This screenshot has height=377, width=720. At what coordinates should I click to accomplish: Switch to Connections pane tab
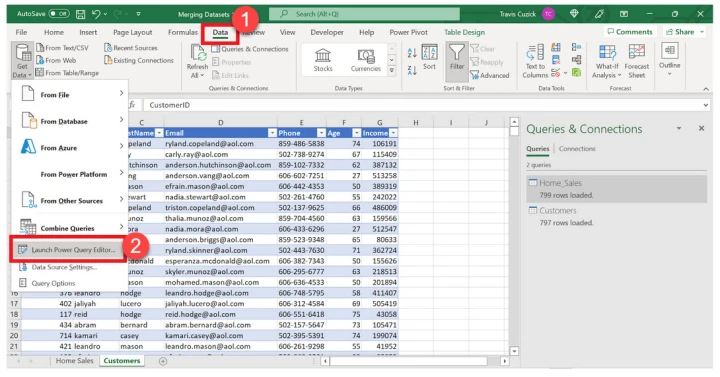coord(577,149)
